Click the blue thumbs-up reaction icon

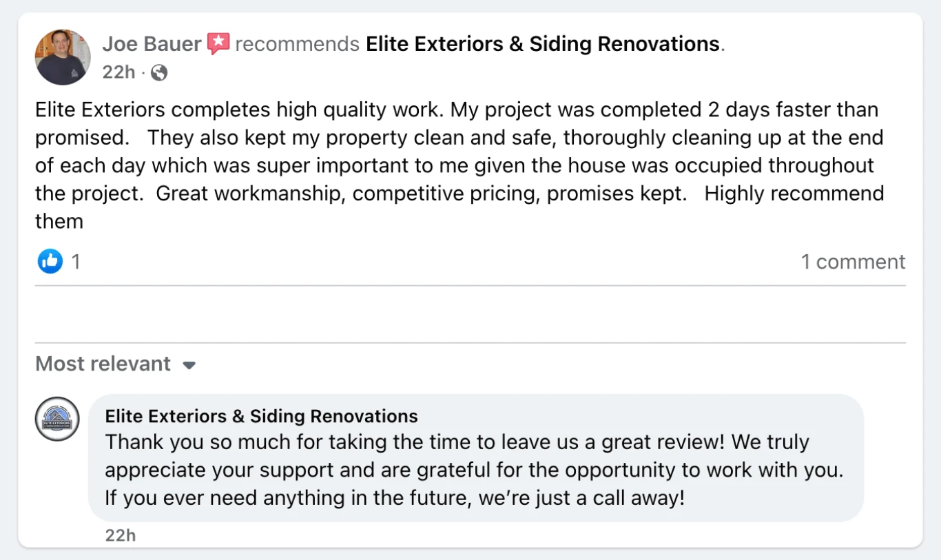click(x=50, y=261)
